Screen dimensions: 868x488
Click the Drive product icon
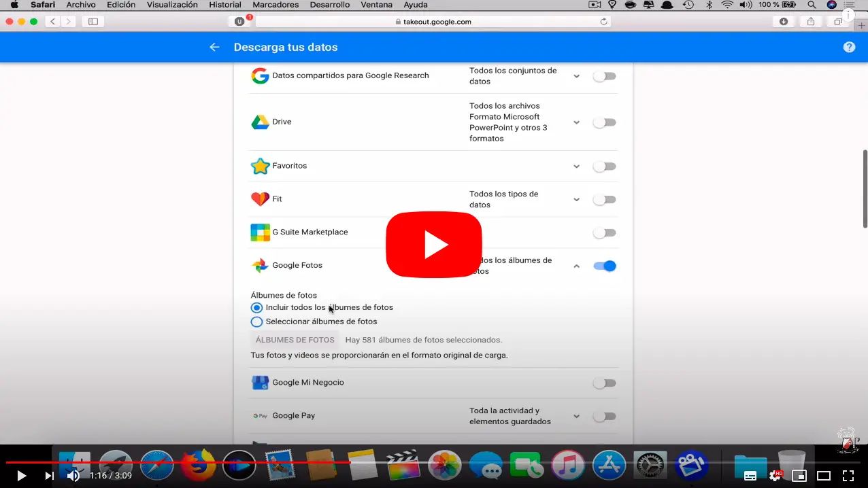click(260, 122)
